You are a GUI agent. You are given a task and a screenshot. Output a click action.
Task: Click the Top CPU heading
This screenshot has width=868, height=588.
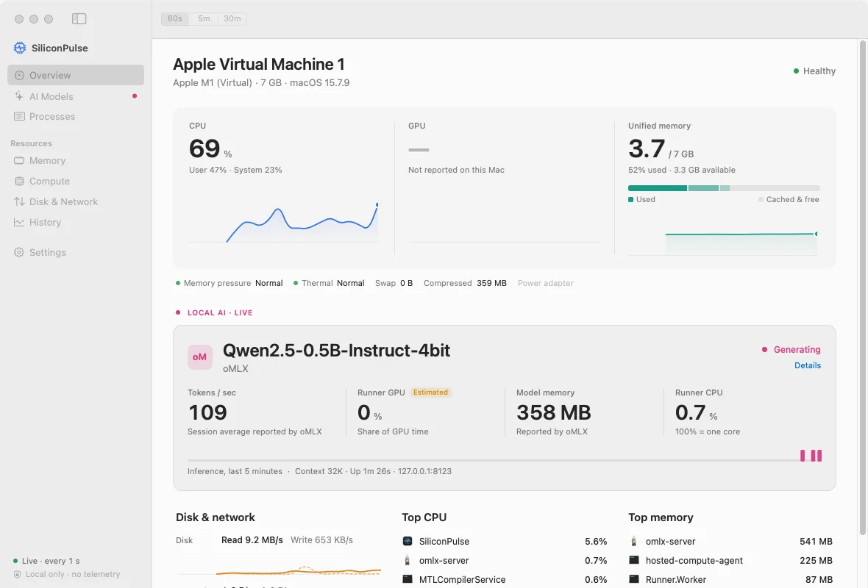click(424, 517)
